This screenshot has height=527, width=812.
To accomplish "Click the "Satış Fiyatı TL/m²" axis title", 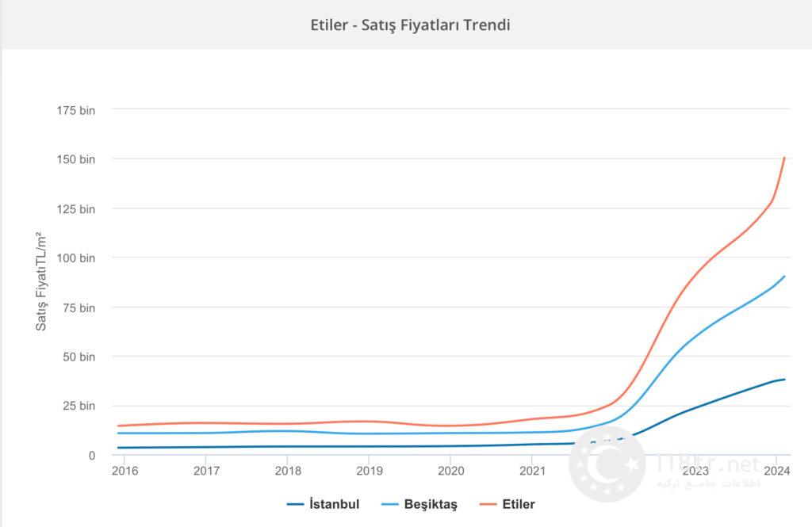I will pyautogui.click(x=41, y=281).
